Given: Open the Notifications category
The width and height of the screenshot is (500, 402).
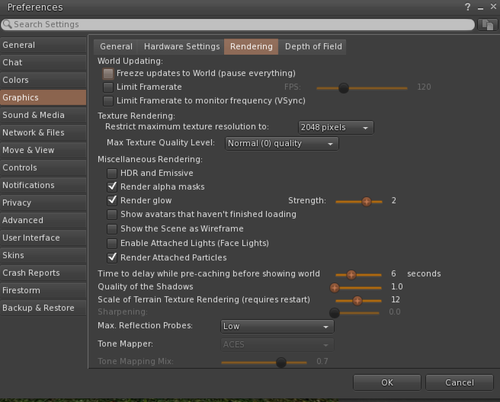Looking at the screenshot, I should [x=43, y=185].
